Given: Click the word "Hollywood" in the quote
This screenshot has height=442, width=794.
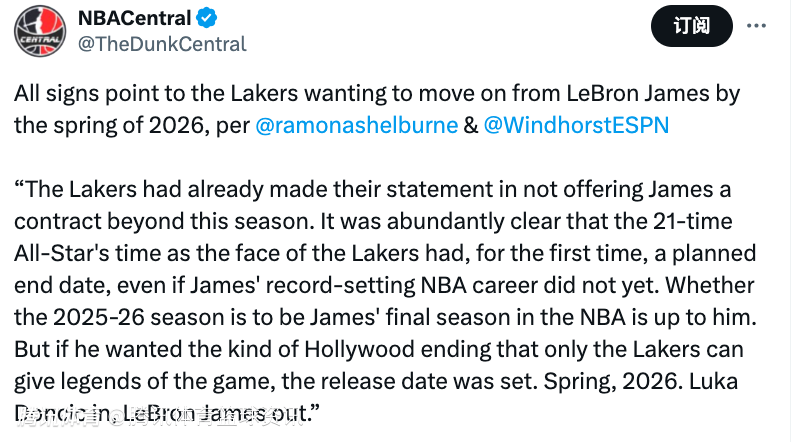Looking at the screenshot, I should 360,349.
